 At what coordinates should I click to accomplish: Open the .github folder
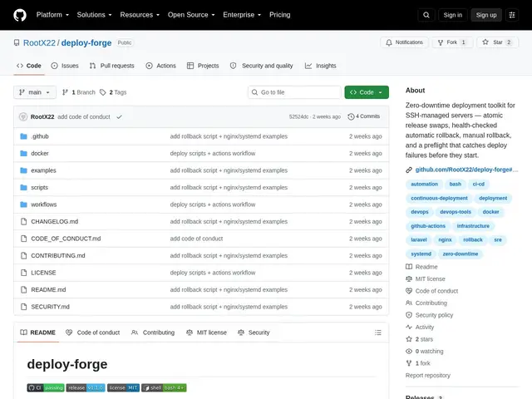click(x=40, y=136)
